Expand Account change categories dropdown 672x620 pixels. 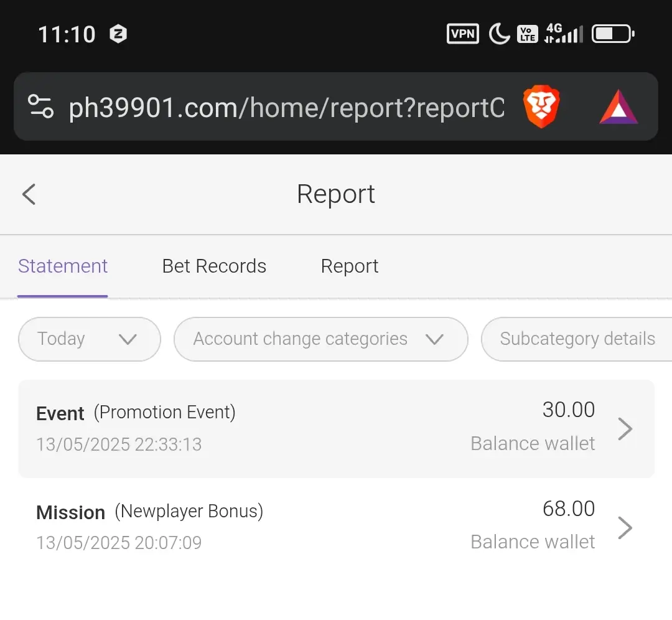[321, 339]
